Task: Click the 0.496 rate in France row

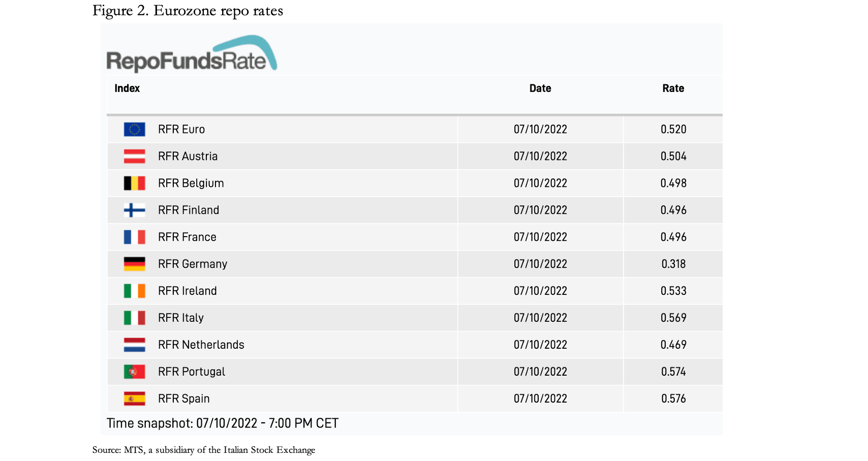Action: click(x=673, y=237)
